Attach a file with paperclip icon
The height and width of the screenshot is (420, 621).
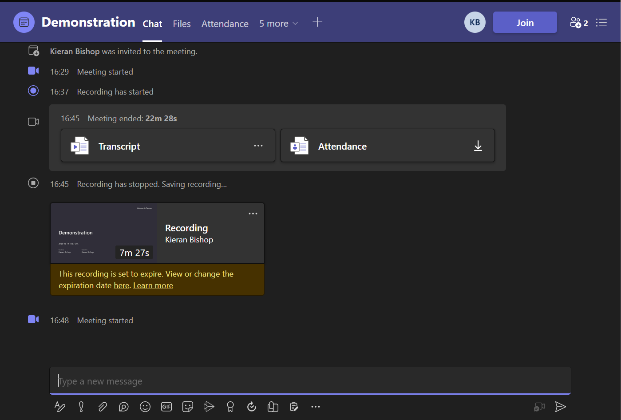[103, 407]
